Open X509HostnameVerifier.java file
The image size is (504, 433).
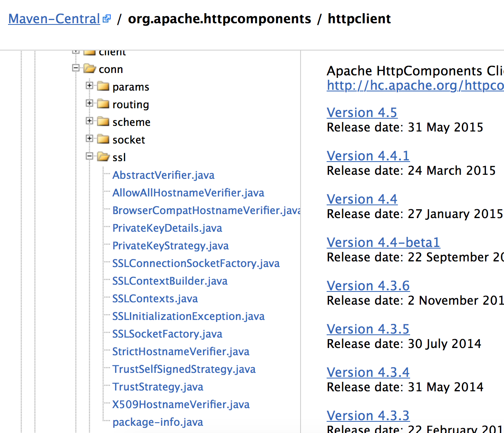[181, 405]
